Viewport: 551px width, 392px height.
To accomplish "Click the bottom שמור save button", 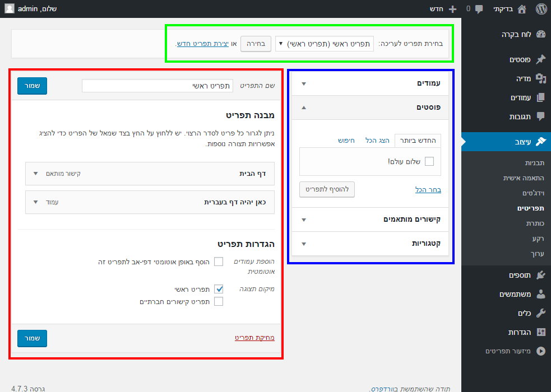I will [32, 338].
